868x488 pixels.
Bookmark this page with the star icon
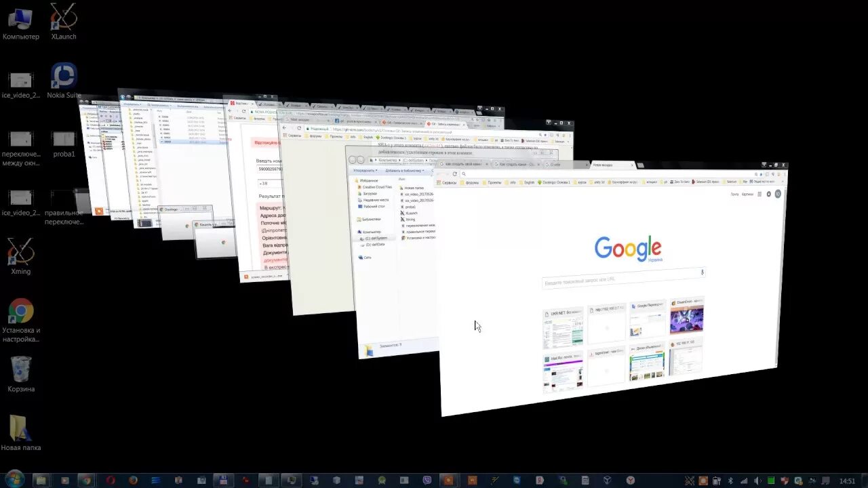[761, 174]
